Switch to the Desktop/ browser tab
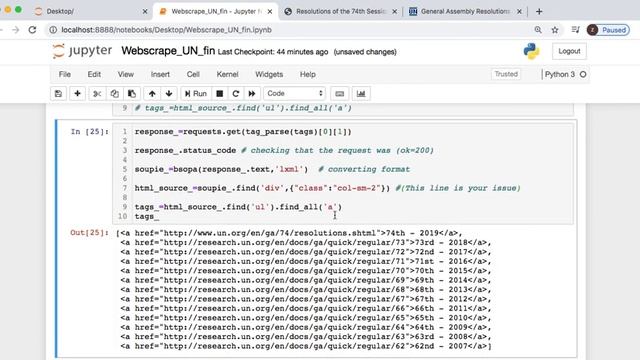640x360 pixels. (92, 11)
